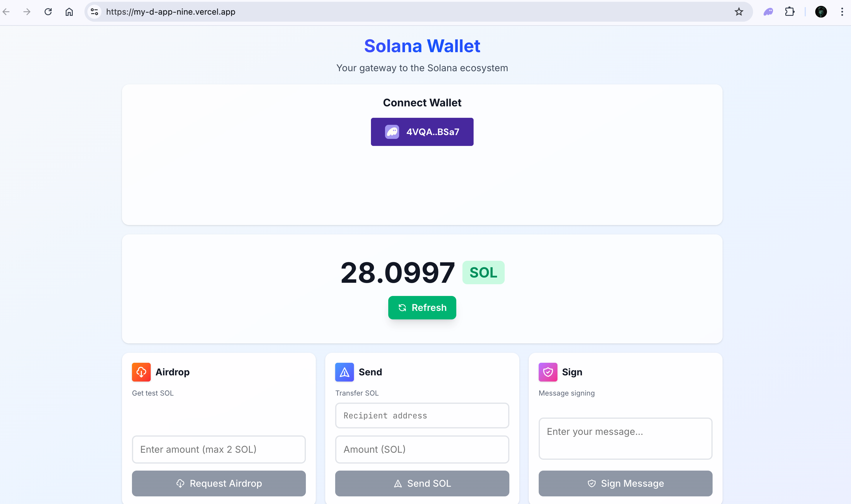Open the connected wallet 4VQA..BSa7 options
Image resolution: width=851 pixels, height=504 pixels.
pyautogui.click(x=422, y=132)
